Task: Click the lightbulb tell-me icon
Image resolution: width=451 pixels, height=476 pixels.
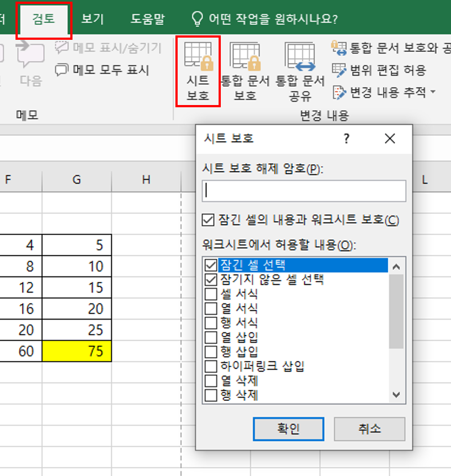Action: coord(197,19)
